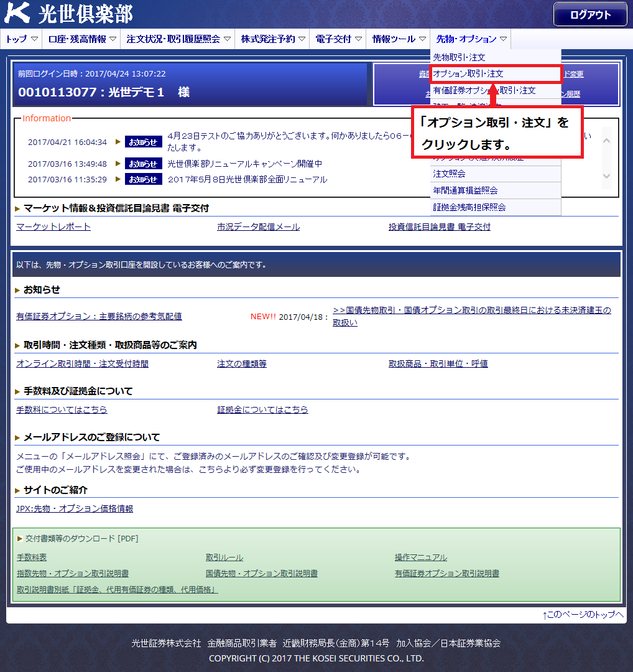Click triangle beside 取引時間・注文種類 heading
Screen dimensions: 633x672
click(17, 345)
